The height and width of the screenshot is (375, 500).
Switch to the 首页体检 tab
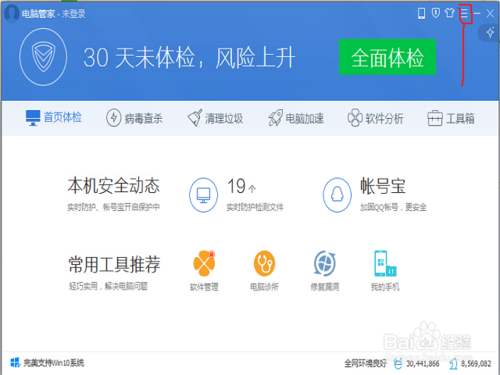tap(54, 118)
